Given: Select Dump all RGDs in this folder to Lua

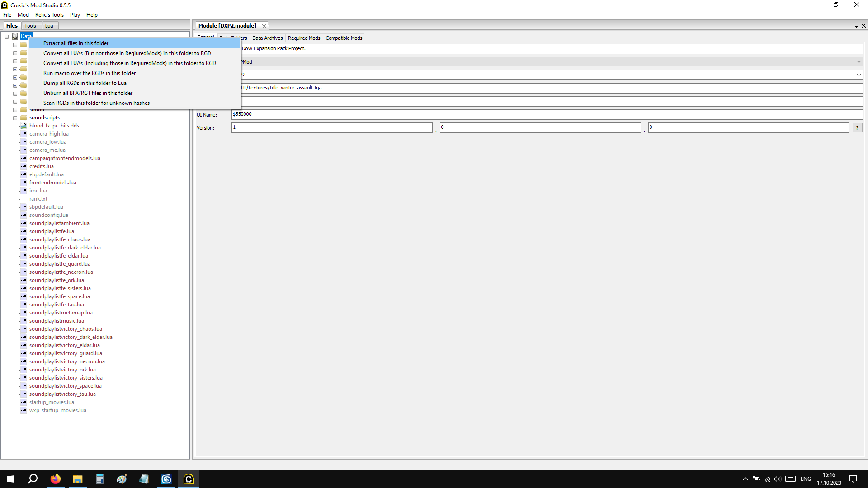Looking at the screenshot, I should pos(85,83).
